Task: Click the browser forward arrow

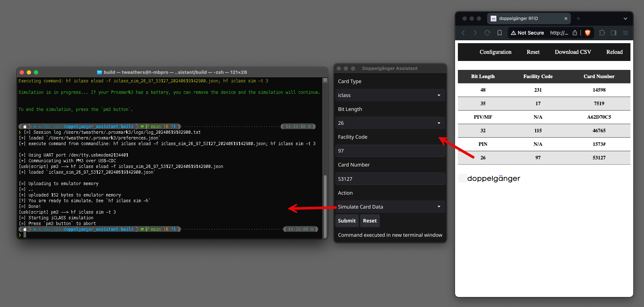Action: (475, 33)
